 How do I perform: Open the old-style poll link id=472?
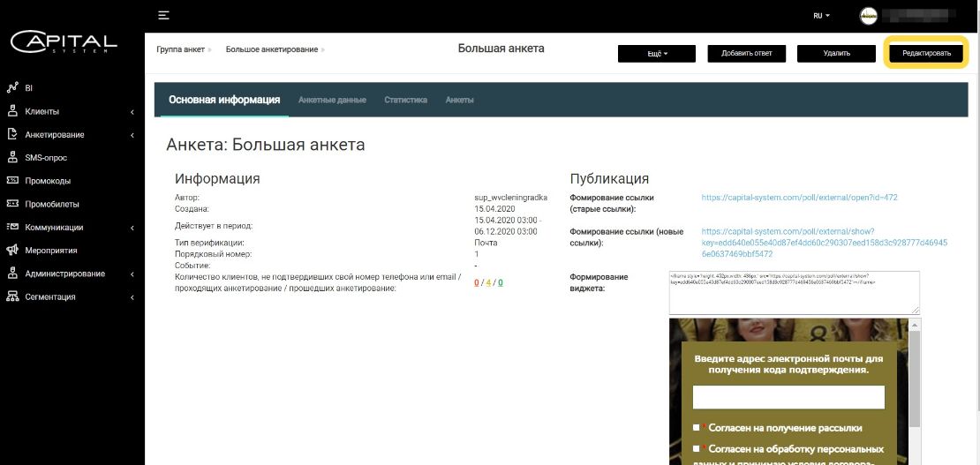pos(799,198)
